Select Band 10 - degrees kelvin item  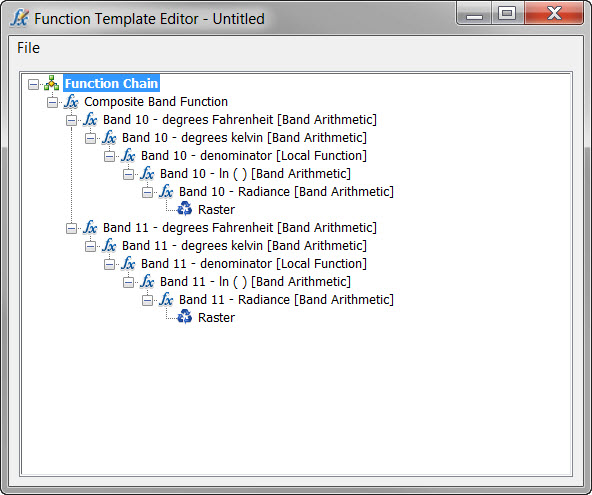click(x=244, y=138)
